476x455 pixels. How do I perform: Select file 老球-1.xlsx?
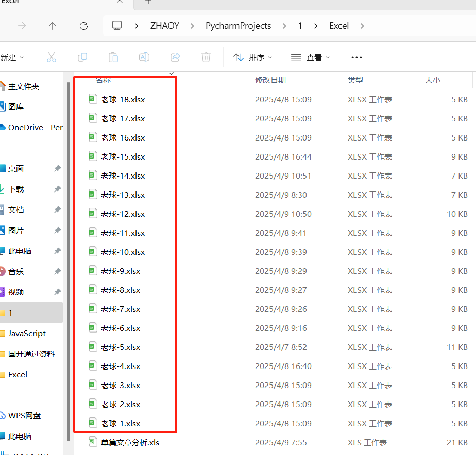tap(121, 424)
